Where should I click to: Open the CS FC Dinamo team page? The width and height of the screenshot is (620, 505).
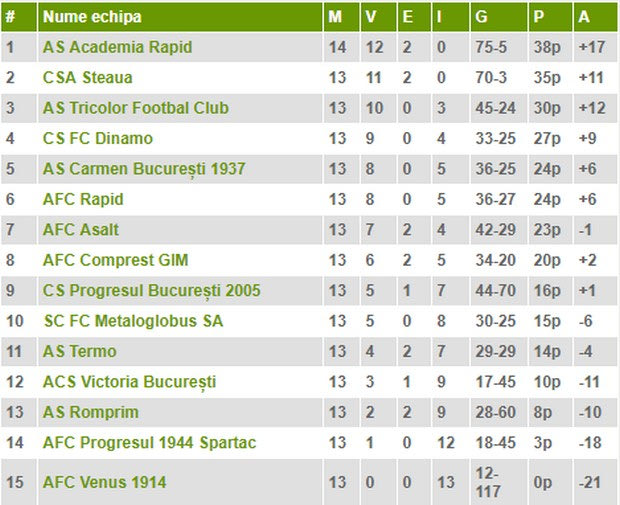click(98, 138)
